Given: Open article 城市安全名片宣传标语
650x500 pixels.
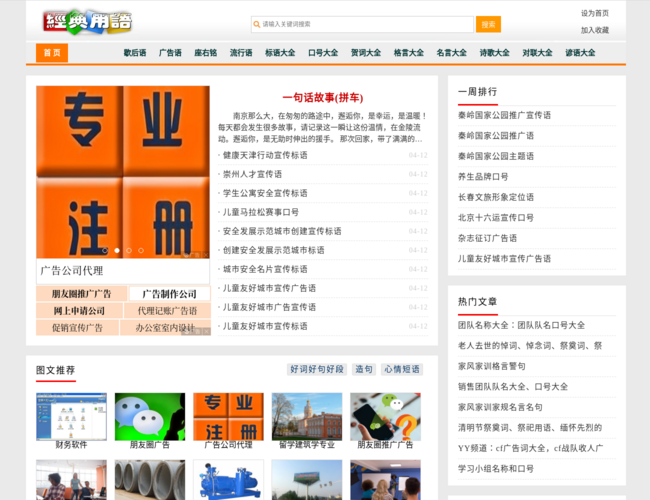Looking at the screenshot, I should (265, 269).
